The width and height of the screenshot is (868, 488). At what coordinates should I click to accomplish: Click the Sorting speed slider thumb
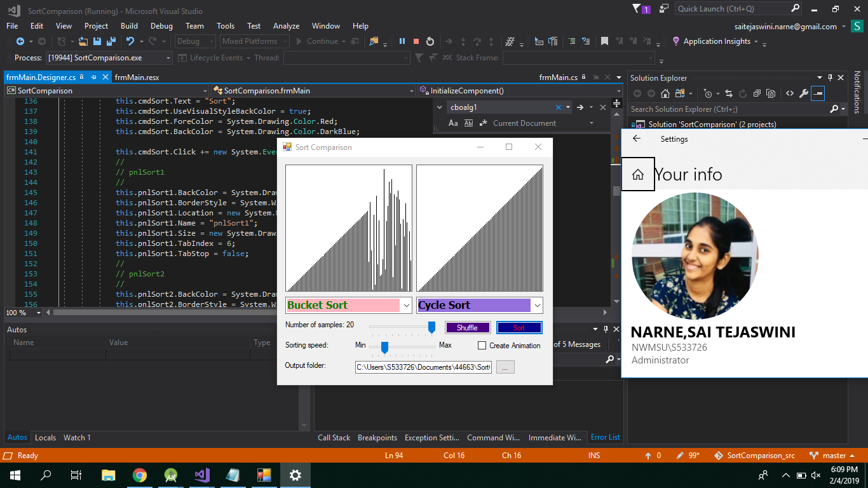pyautogui.click(x=384, y=347)
